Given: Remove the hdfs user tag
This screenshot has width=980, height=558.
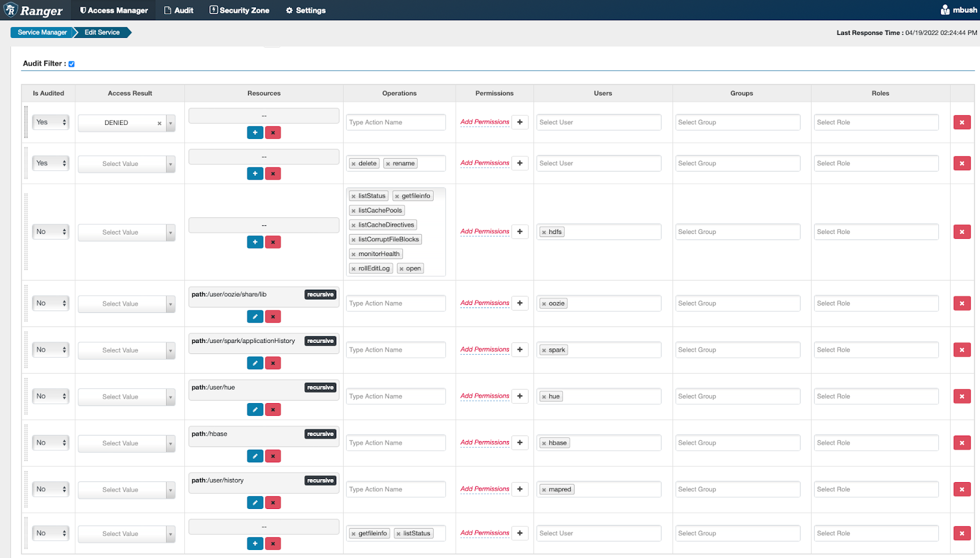Looking at the screenshot, I should click(x=543, y=232).
